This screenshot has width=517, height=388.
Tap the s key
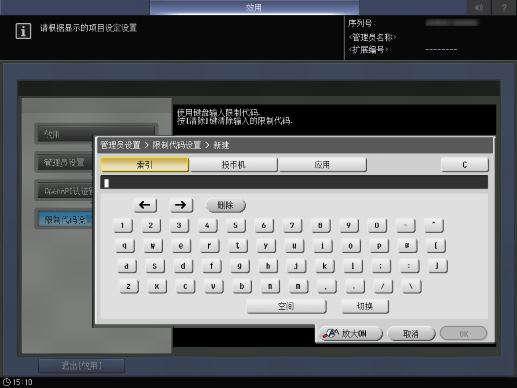click(155, 266)
